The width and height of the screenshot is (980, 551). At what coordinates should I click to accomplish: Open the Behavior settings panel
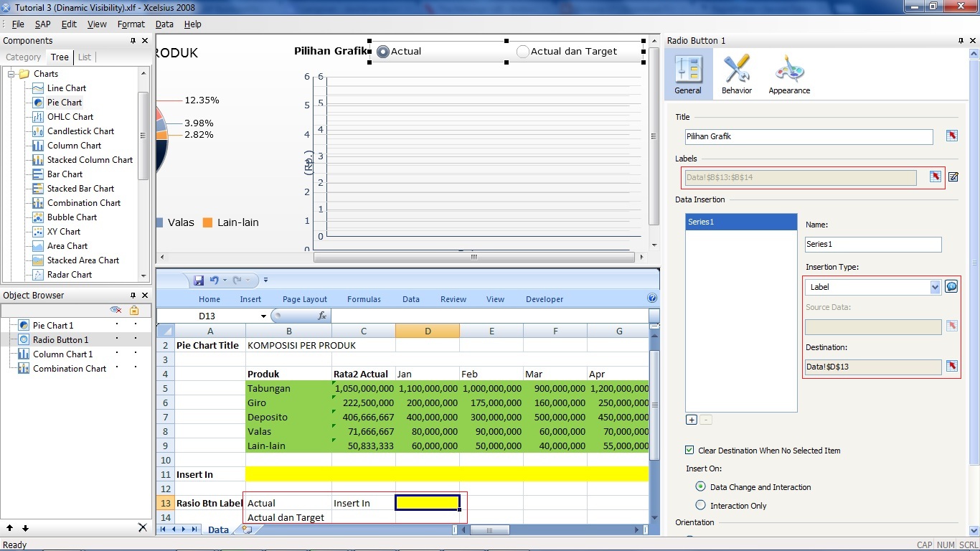click(737, 74)
